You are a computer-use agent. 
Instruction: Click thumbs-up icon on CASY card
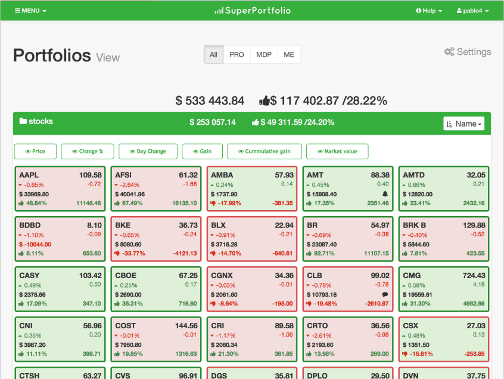pos(21,304)
